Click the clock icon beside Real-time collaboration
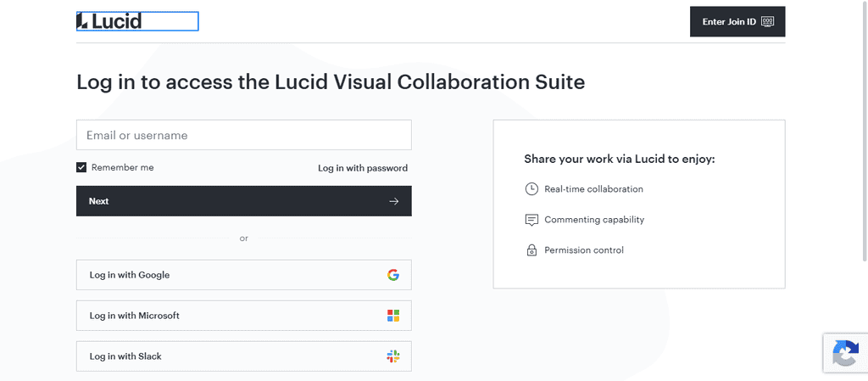The height and width of the screenshot is (381, 868). pyautogui.click(x=531, y=189)
